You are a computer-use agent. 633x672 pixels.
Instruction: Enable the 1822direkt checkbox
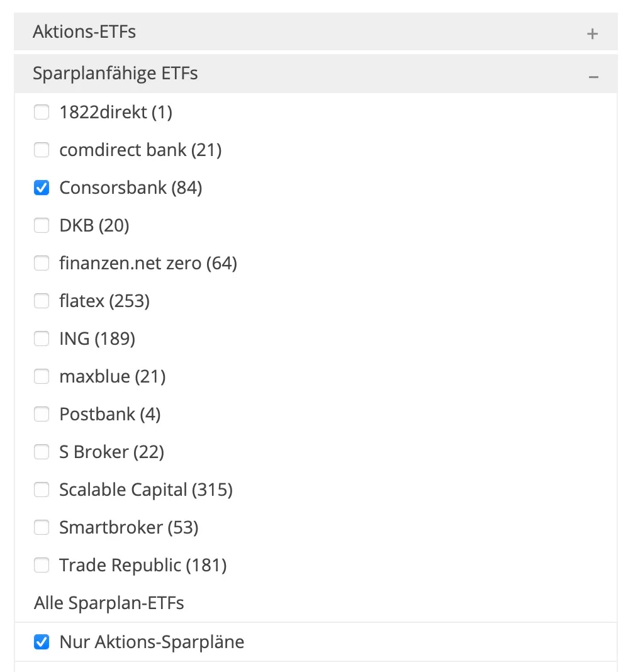pos(42,112)
